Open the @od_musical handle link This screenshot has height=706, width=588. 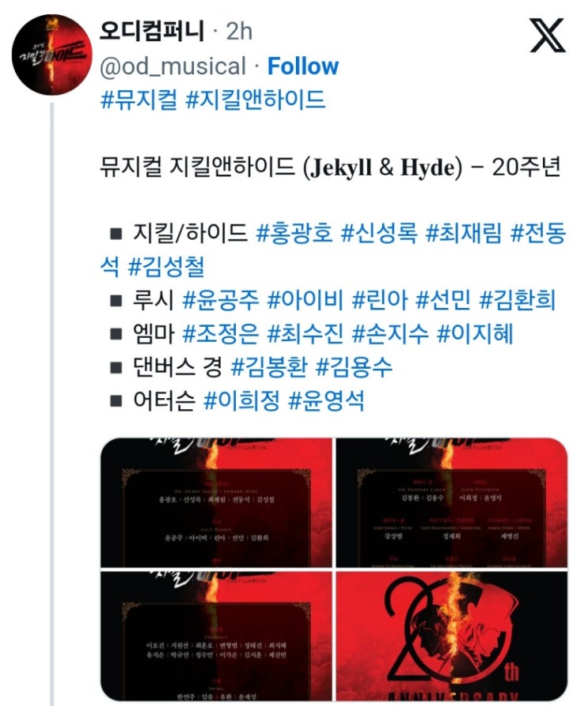coord(173,66)
